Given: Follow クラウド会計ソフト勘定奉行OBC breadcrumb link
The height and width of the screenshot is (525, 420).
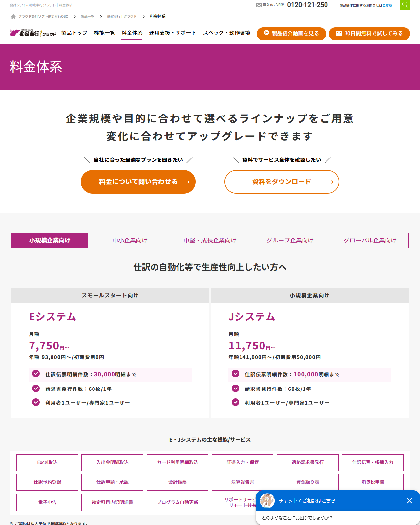Looking at the screenshot, I should pos(43,16).
